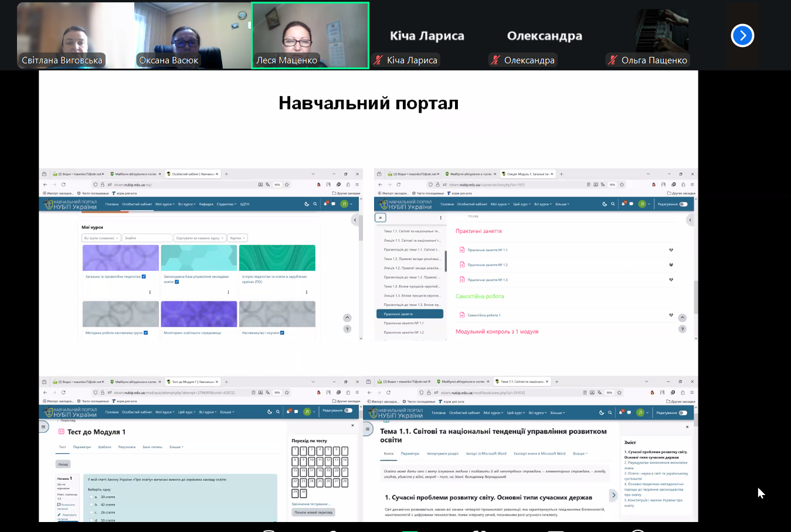Expand Студентам menu in Особистий кабінет window
The width and height of the screenshot is (791, 532).
[x=226, y=204]
